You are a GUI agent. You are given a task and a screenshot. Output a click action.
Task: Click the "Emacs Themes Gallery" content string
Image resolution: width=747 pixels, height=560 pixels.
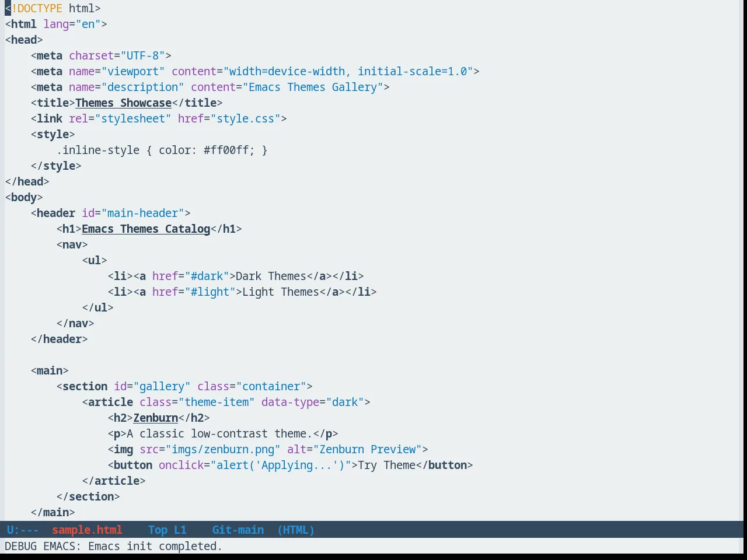point(313,87)
